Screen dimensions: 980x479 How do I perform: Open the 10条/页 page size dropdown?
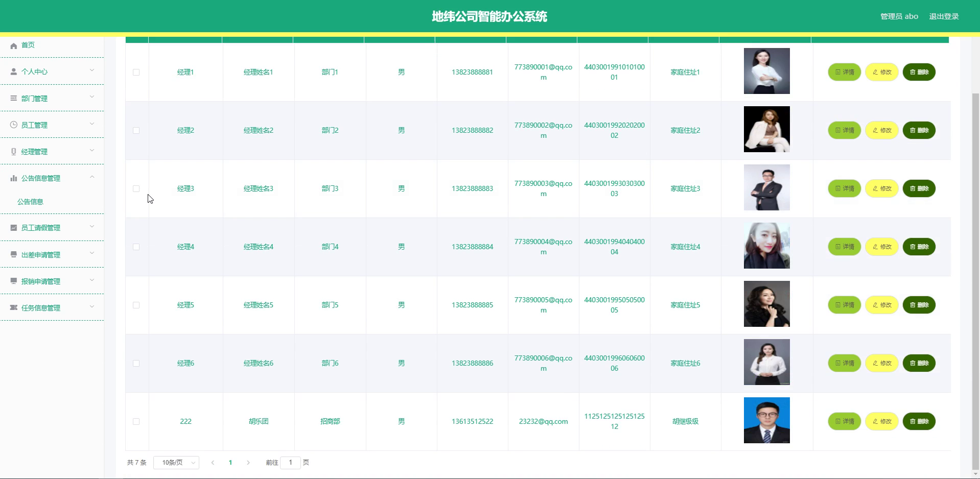click(176, 463)
